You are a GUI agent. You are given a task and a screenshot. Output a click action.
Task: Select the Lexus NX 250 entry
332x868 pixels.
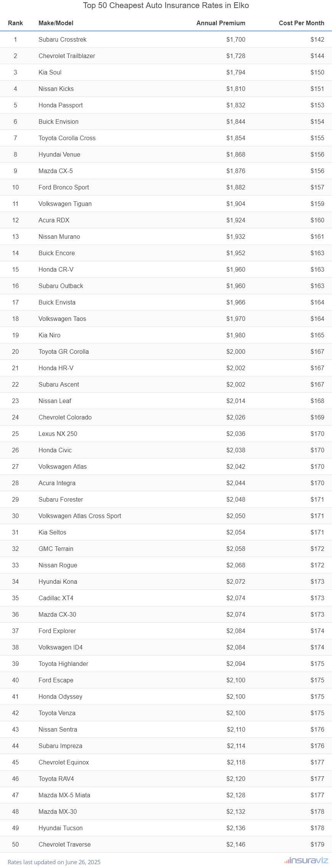pyautogui.click(x=58, y=434)
